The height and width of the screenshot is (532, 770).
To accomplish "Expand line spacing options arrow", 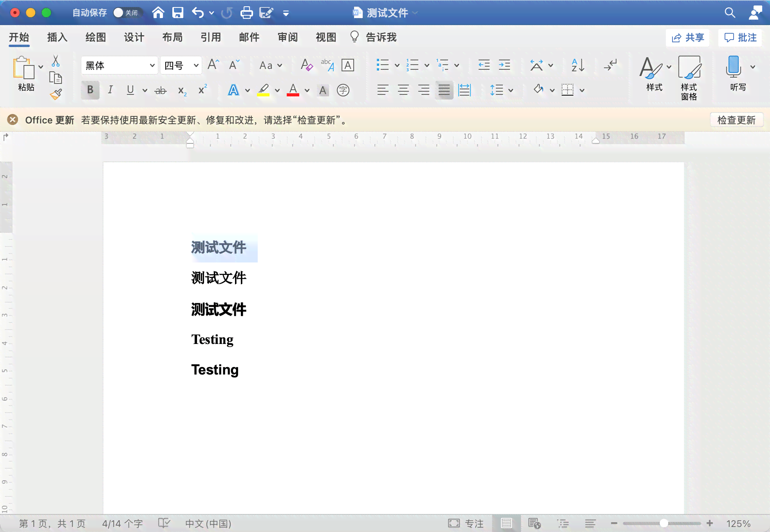I will [511, 90].
